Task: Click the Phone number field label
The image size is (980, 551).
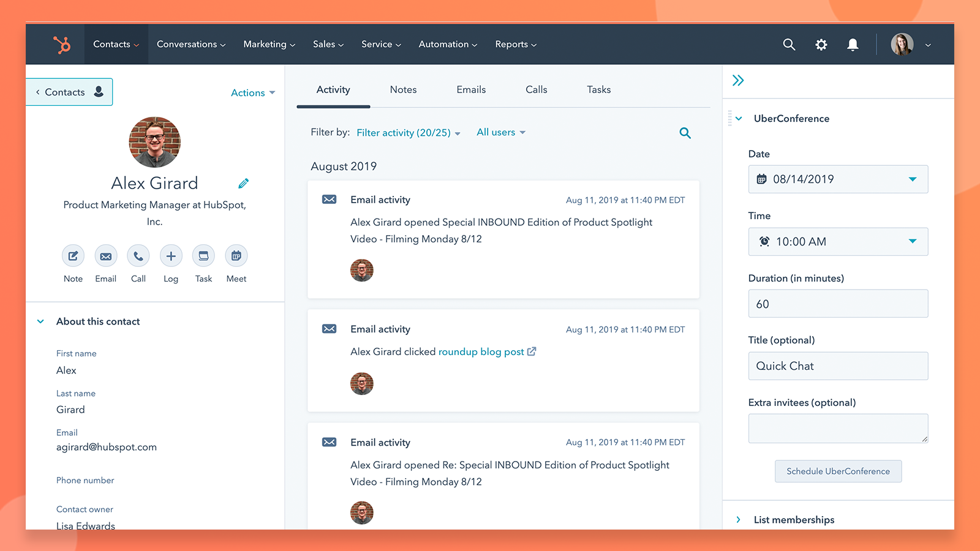Action: point(85,481)
